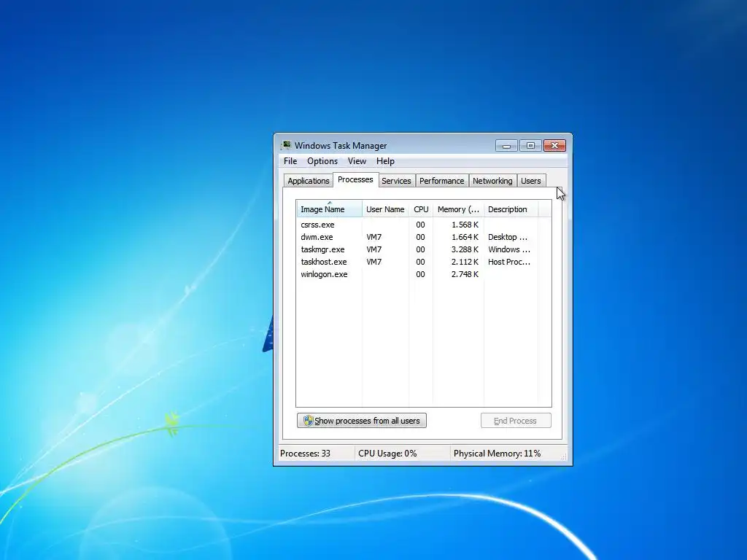
Task: Sort by Description column header
Action: (x=511, y=209)
